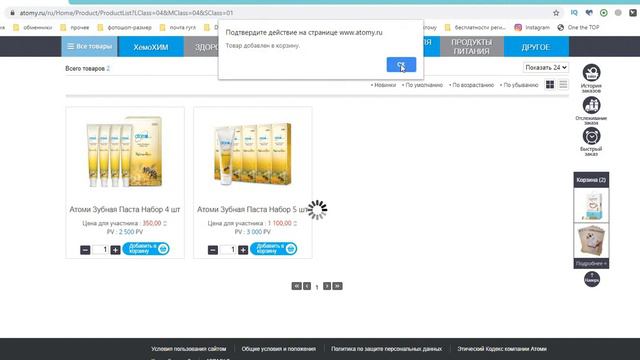Open 'Политика по защите персональных данных' link

point(387,349)
